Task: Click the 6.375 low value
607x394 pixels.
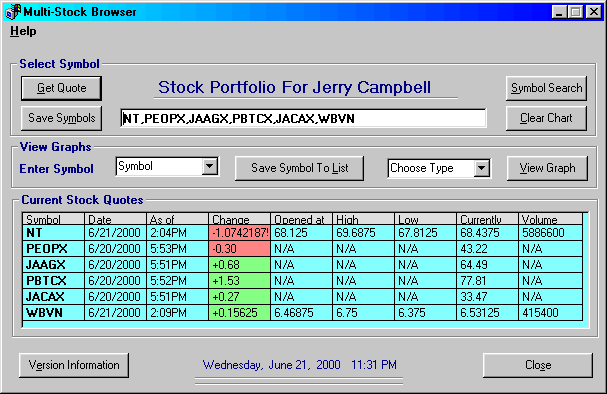Action: coord(425,312)
